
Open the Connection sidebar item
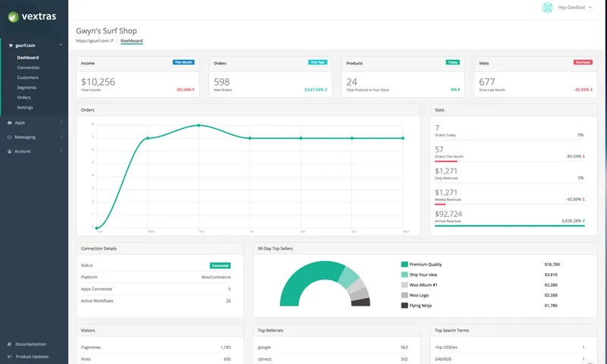(x=28, y=67)
